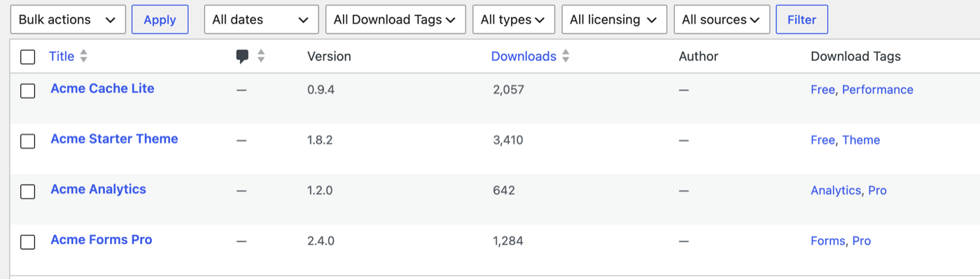Open the All sources dropdown
Image resolution: width=980 pixels, height=279 pixels.
pyautogui.click(x=722, y=20)
